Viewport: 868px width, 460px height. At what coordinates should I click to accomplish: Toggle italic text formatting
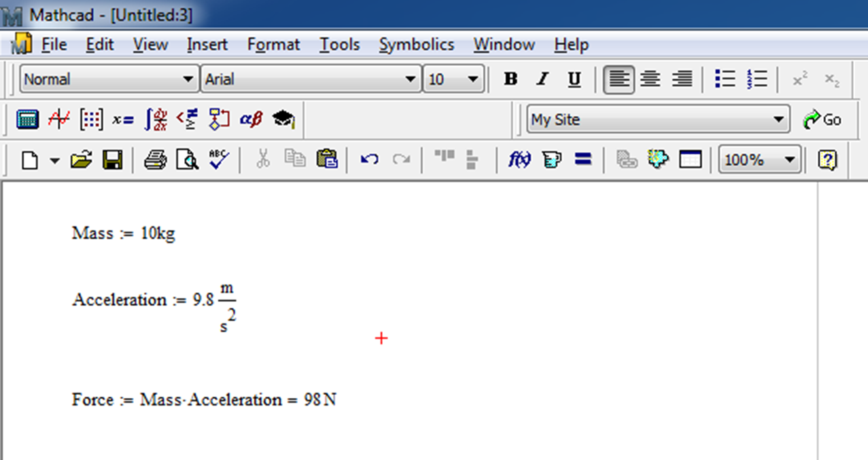click(542, 79)
